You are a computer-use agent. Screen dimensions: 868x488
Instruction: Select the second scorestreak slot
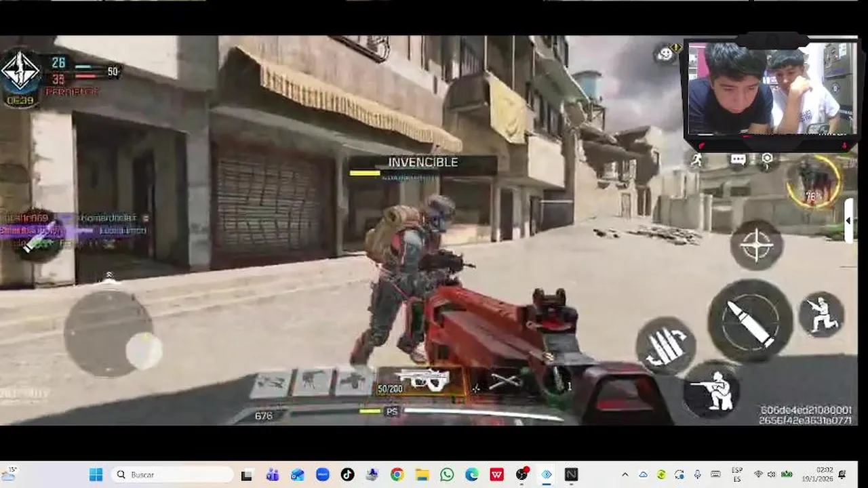[x=313, y=382]
